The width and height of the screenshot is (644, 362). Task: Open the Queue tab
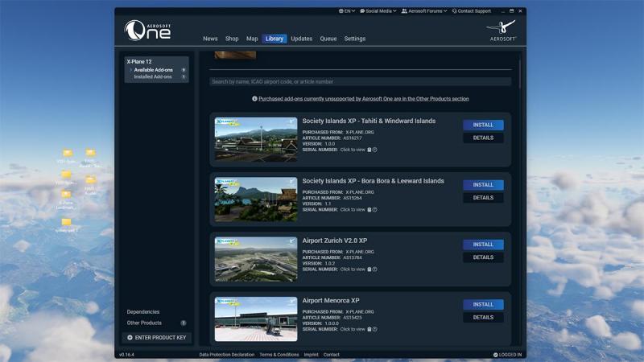coord(328,39)
